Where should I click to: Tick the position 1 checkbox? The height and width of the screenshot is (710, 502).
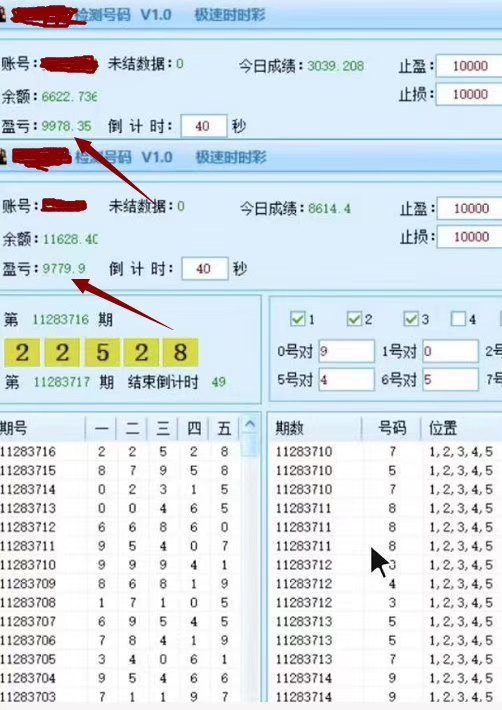[x=297, y=319]
